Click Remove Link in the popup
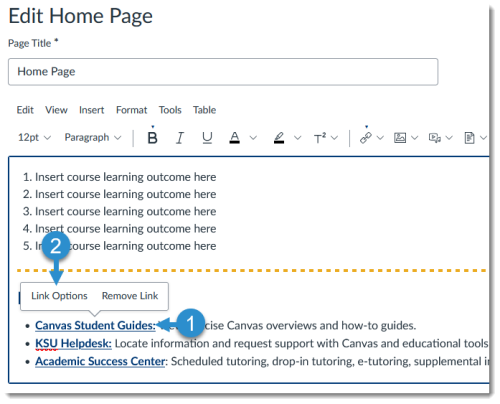Viewport: 500px width, 404px height. pos(130,296)
